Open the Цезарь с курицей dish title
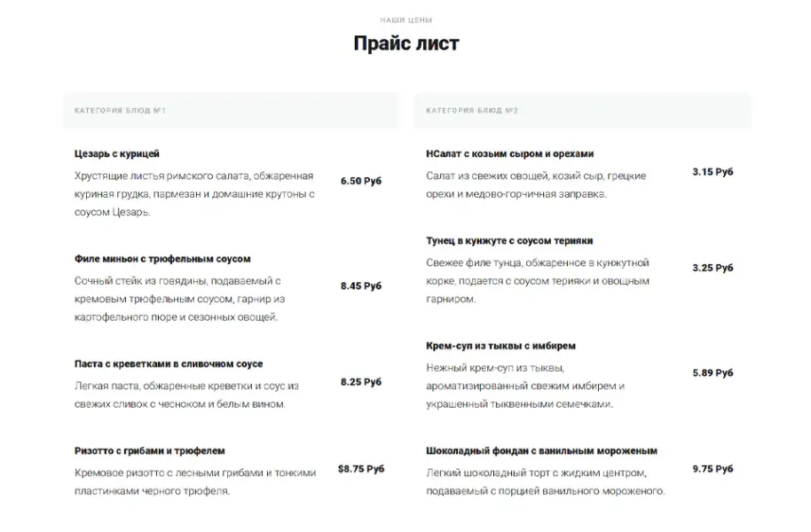This screenshot has height=532, width=811. (x=117, y=153)
